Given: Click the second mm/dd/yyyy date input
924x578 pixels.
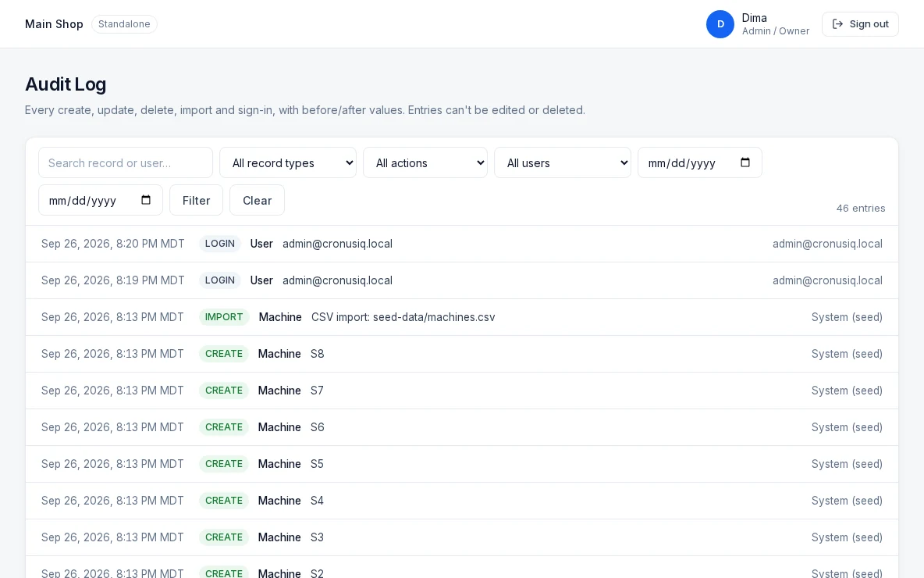Looking at the screenshot, I should (x=101, y=200).
